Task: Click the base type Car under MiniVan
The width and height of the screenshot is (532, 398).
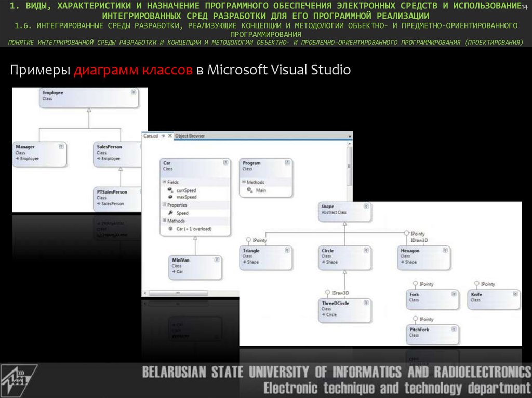Action: [x=180, y=271]
